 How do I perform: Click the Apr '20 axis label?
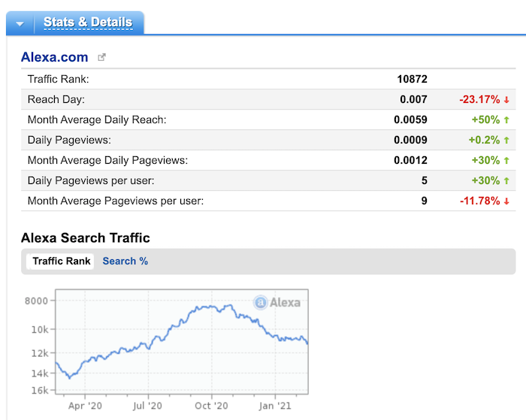(85, 406)
